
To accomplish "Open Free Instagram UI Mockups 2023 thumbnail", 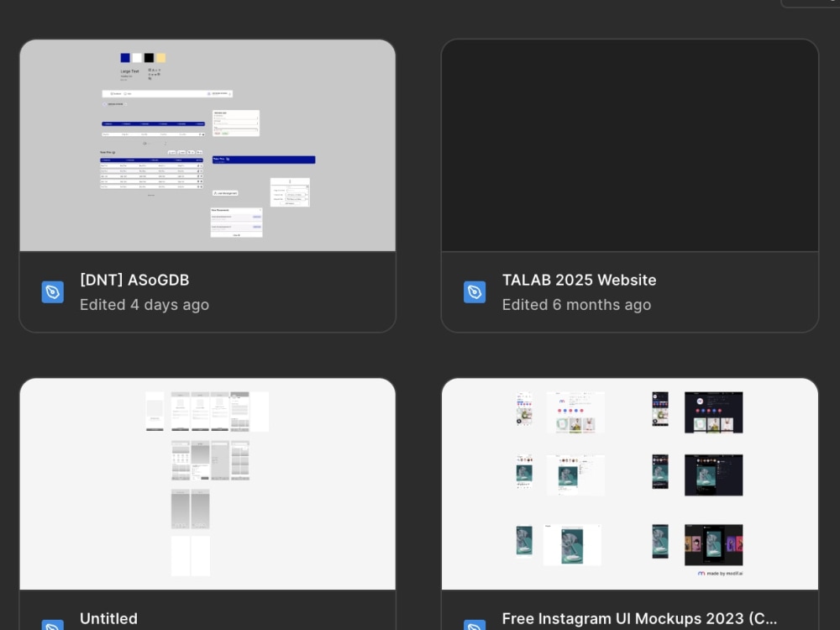I will click(x=629, y=484).
